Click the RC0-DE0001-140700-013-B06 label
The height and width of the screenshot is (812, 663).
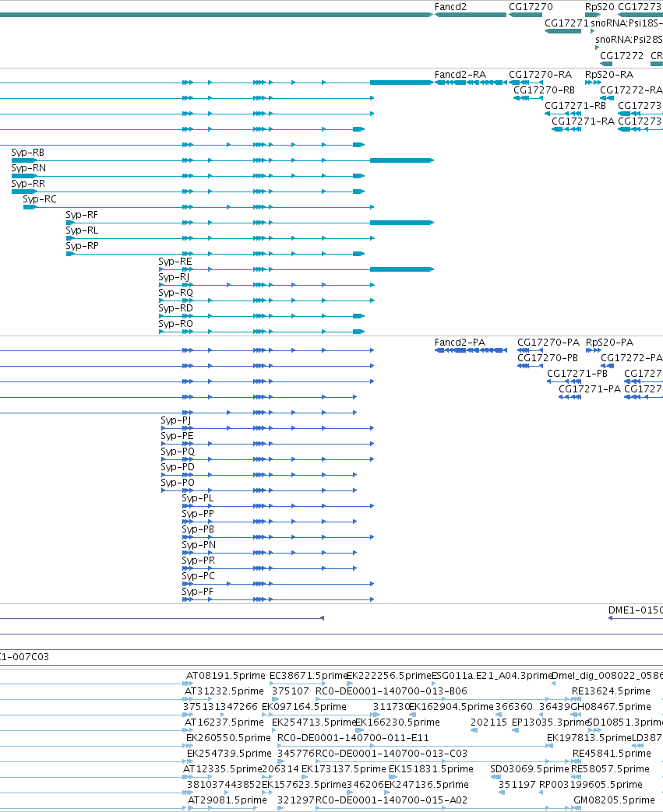click(391, 691)
